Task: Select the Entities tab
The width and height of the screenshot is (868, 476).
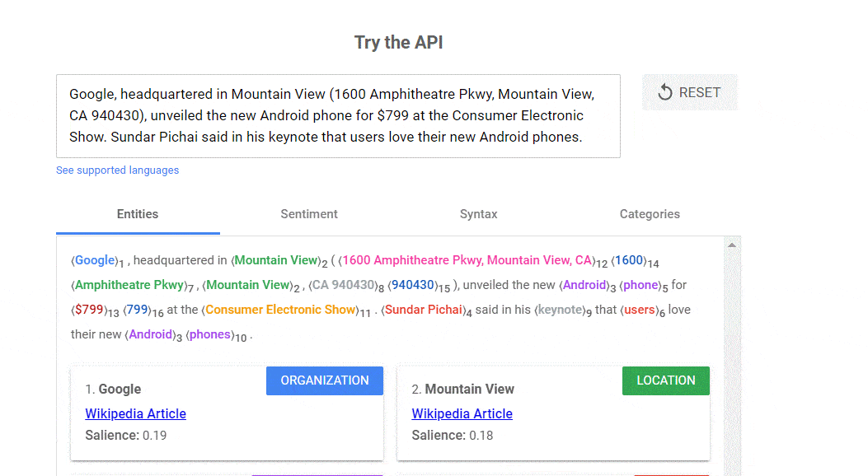Action: point(137,214)
